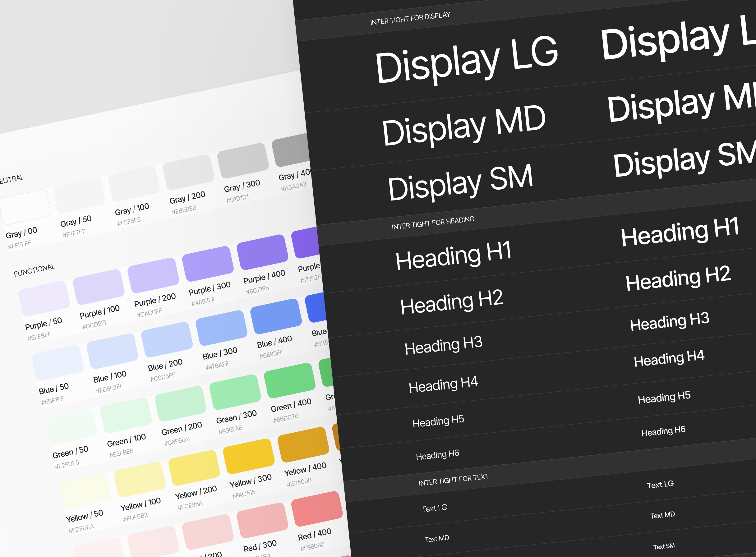Select the Green / 400 color swatch
This screenshot has height=557, width=756.
(x=290, y=381)
